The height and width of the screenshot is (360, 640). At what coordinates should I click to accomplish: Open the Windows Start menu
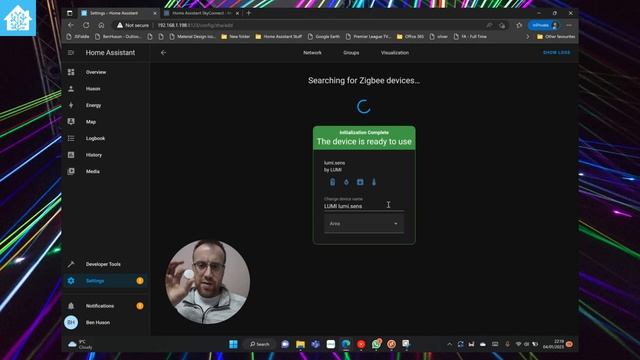pyautogui.click(x=233, y=344)
